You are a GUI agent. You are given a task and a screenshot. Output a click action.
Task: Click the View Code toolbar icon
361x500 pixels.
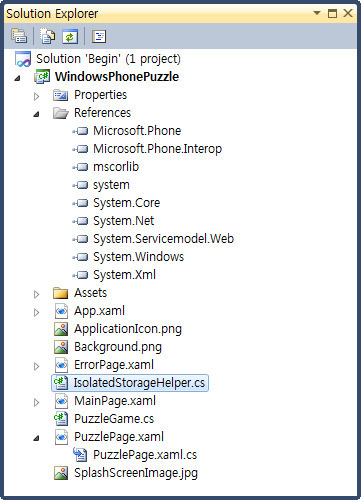pos(99,36)
